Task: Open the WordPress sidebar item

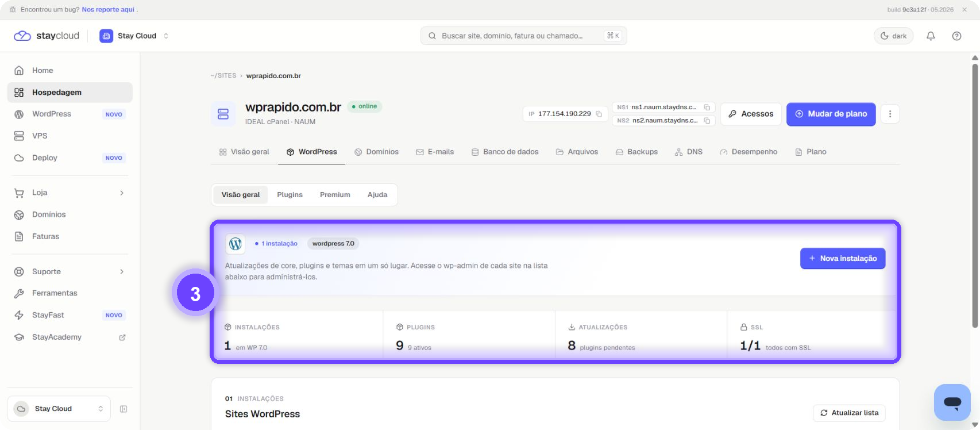Action: [x=70, y=114]
